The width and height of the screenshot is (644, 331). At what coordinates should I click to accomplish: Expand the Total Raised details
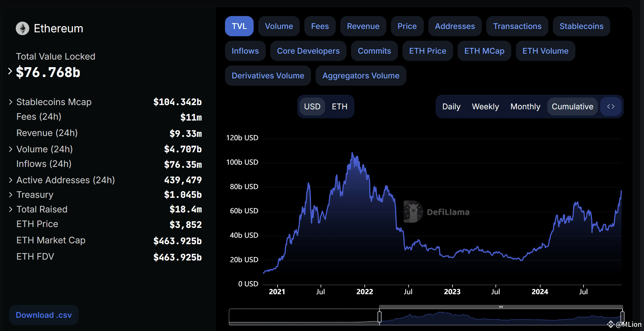(10, 209)
